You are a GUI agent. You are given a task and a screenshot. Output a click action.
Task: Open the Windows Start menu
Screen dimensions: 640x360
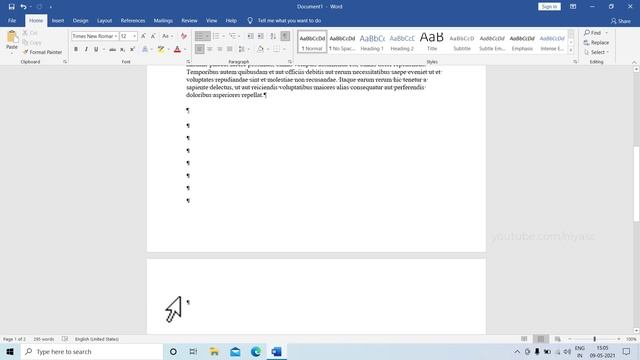[10, 351]
